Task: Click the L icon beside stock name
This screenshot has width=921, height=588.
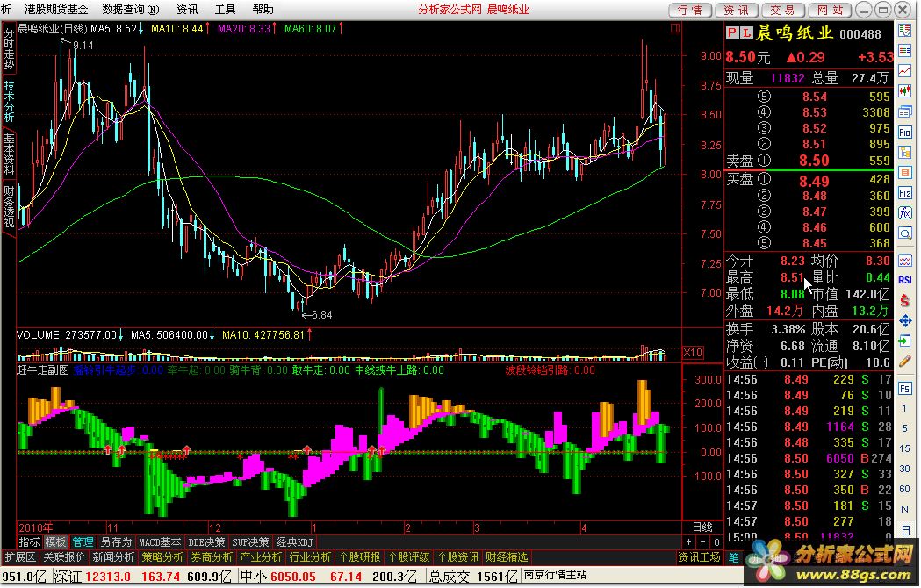Action: pos(746,33)
